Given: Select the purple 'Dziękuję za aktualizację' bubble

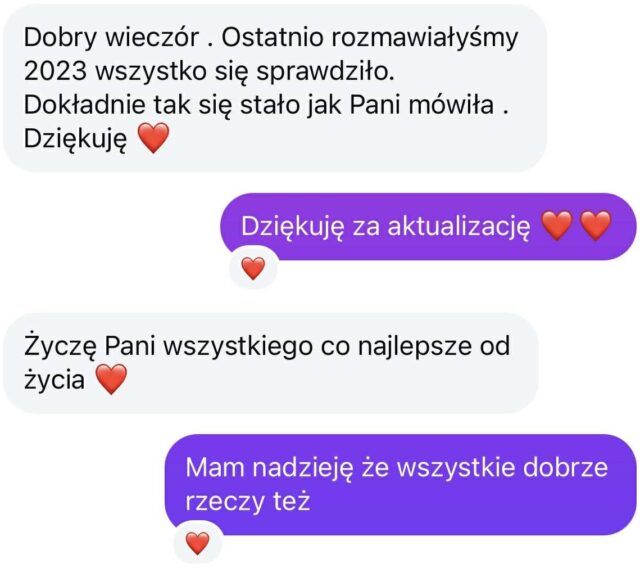Looking at the screenshot, I should (428, 226).
